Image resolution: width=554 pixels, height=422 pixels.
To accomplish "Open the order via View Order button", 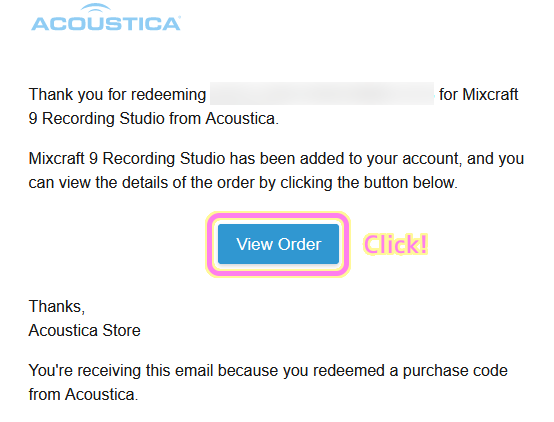I will [278, 244].
